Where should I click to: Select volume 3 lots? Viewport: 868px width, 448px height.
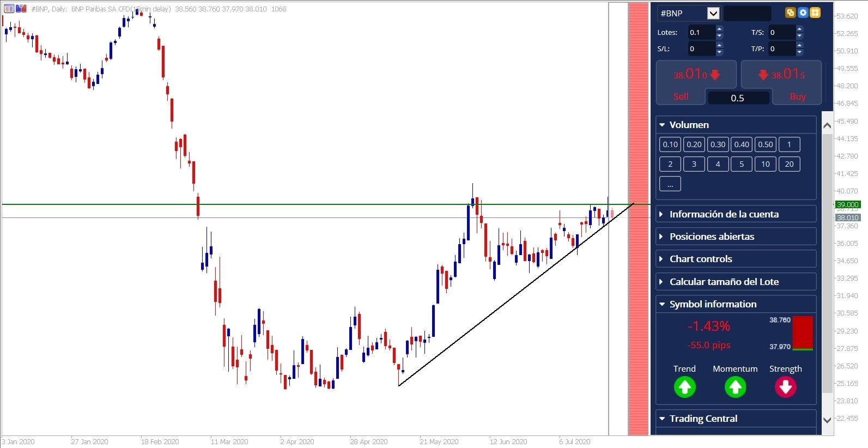(x=694, y=164)
